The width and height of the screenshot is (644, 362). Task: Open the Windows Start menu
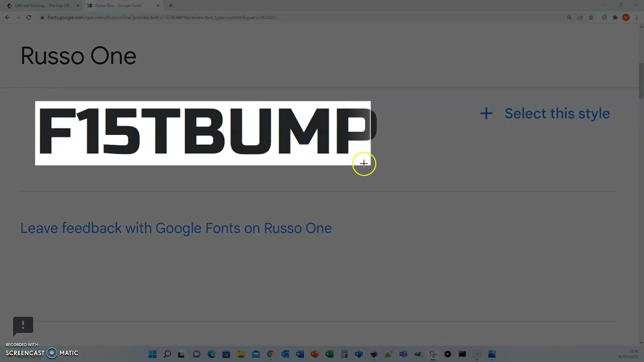tap(152, 354)
